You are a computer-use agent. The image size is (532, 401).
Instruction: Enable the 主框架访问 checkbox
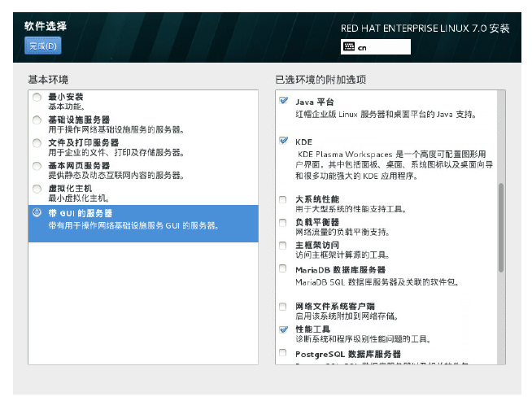282,246
